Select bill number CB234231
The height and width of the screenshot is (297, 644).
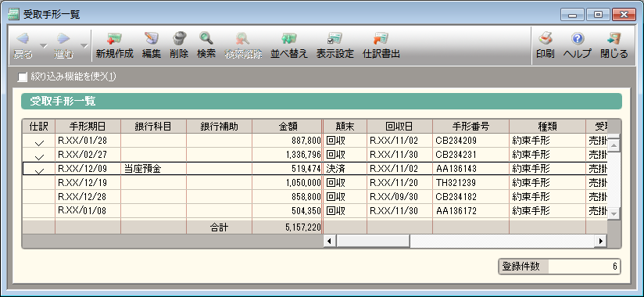pyautogui.click(x=470, y=155)
